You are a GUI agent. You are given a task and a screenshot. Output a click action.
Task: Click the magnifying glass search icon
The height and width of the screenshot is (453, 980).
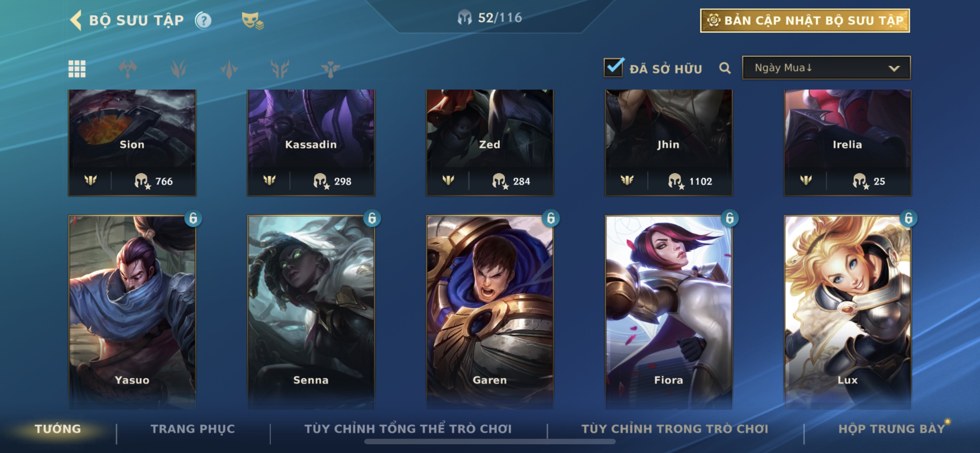point(725,68)
